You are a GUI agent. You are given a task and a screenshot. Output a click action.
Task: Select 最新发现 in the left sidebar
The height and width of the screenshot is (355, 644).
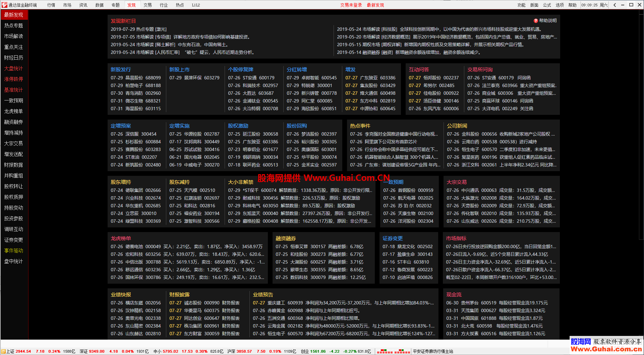(x=14, y=15)
